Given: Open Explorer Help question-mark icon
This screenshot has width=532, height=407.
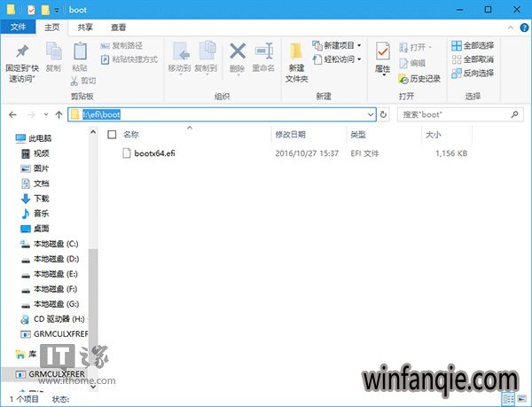Looking at the screenshot, I should point(524,27).
